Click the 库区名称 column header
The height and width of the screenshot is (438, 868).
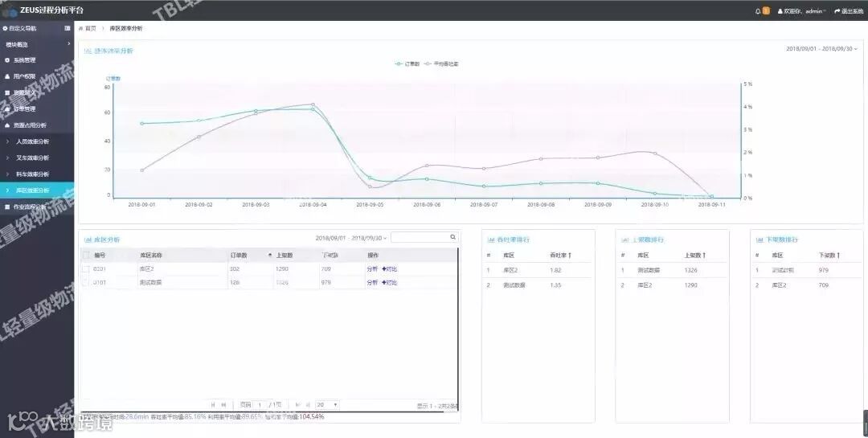[x=150, y=256]
